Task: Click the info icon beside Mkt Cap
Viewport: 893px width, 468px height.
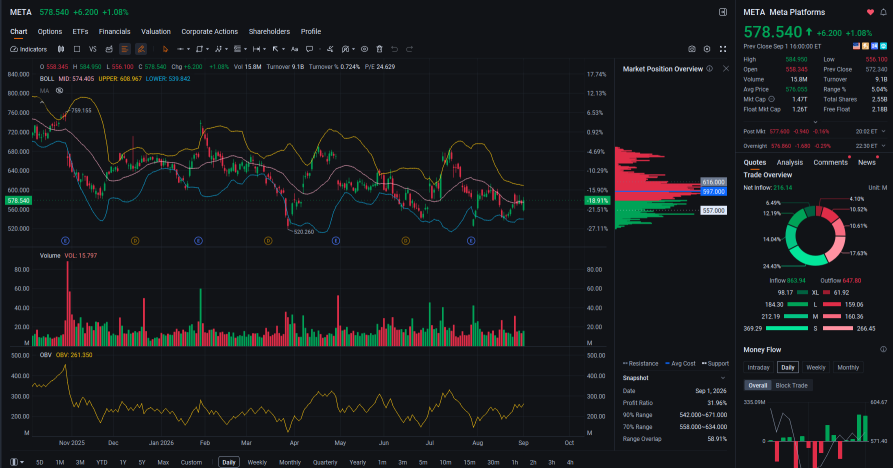Action: [772, 99]
